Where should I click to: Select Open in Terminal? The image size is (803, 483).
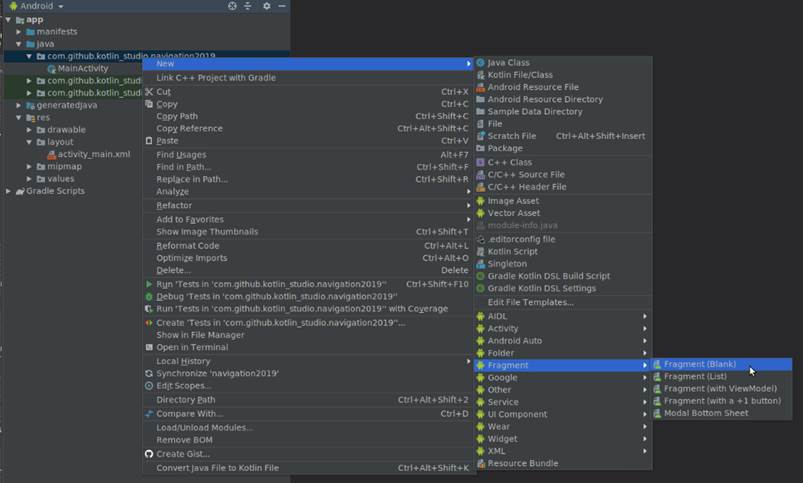click(x=308, y=347)
